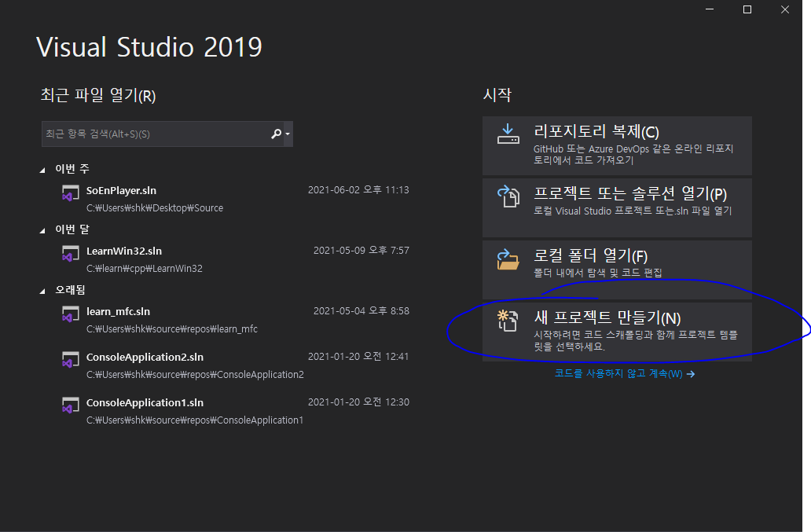This screenshot has width=811, height=532.
Task: Click the magnifier search icon
Action: tap(276, 134)
